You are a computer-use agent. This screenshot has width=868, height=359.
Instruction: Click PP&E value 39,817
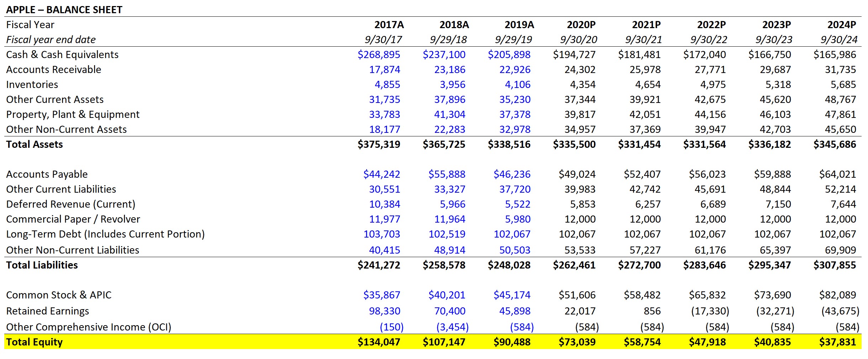[580, 114]
